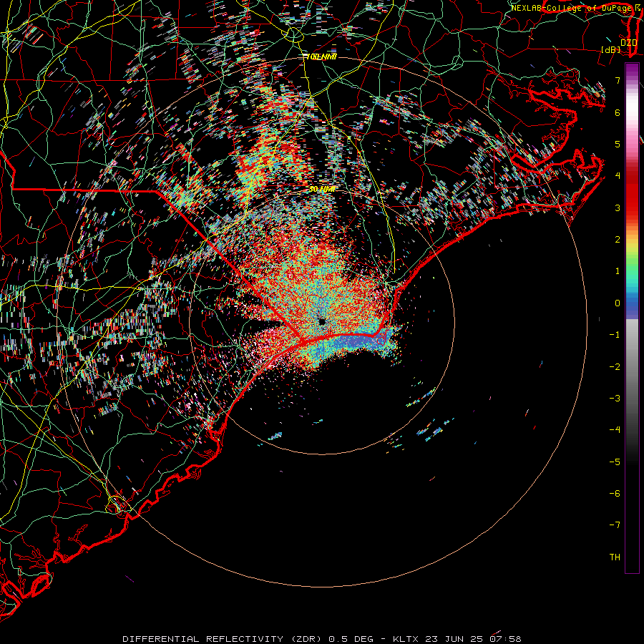Click the black KLTX radar site dot
The height and width of the screenshot is (644, 644).
click(322, 321)
